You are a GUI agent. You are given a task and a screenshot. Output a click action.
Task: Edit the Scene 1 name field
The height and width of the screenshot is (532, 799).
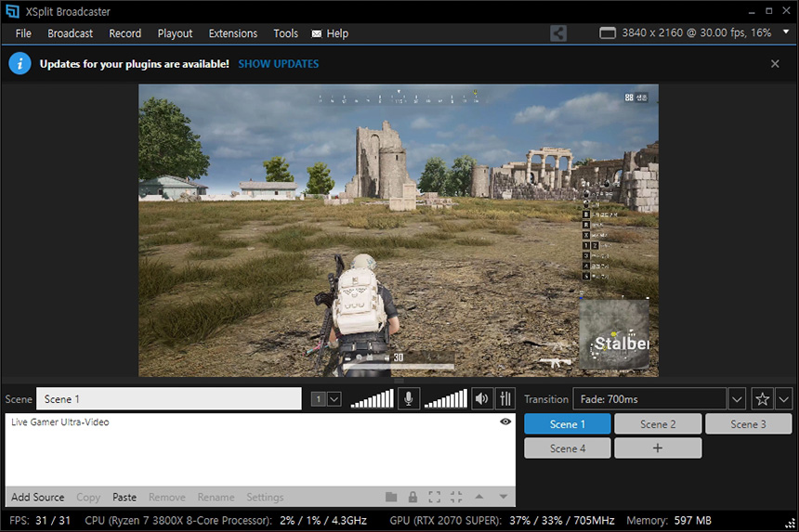pyautogui.click(x=169, y=399)
